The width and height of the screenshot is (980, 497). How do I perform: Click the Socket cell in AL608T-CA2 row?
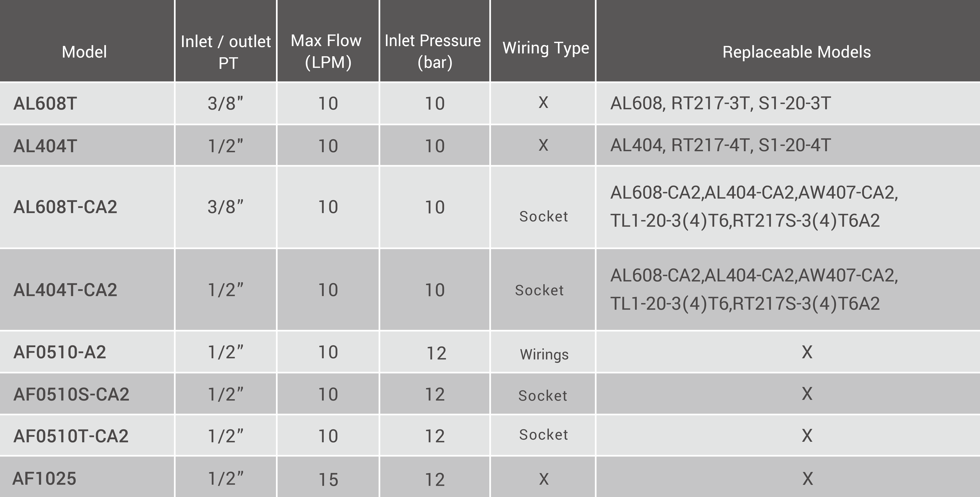pos(543,217)
